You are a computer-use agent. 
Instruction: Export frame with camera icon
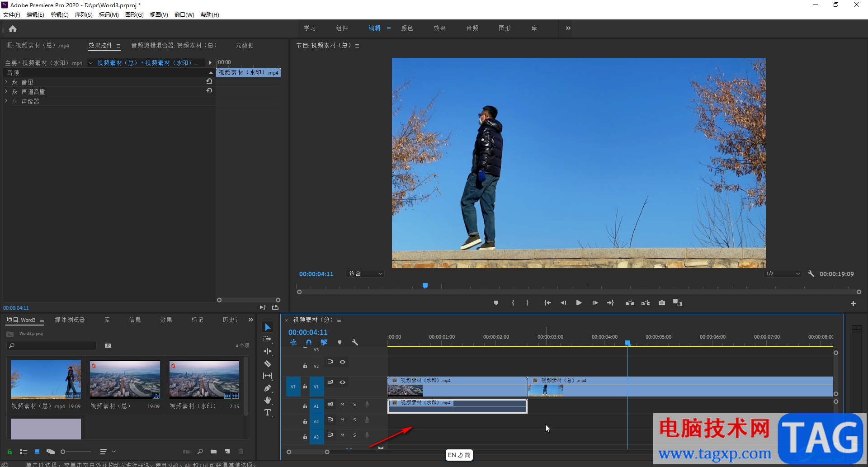tap(662, 303)
